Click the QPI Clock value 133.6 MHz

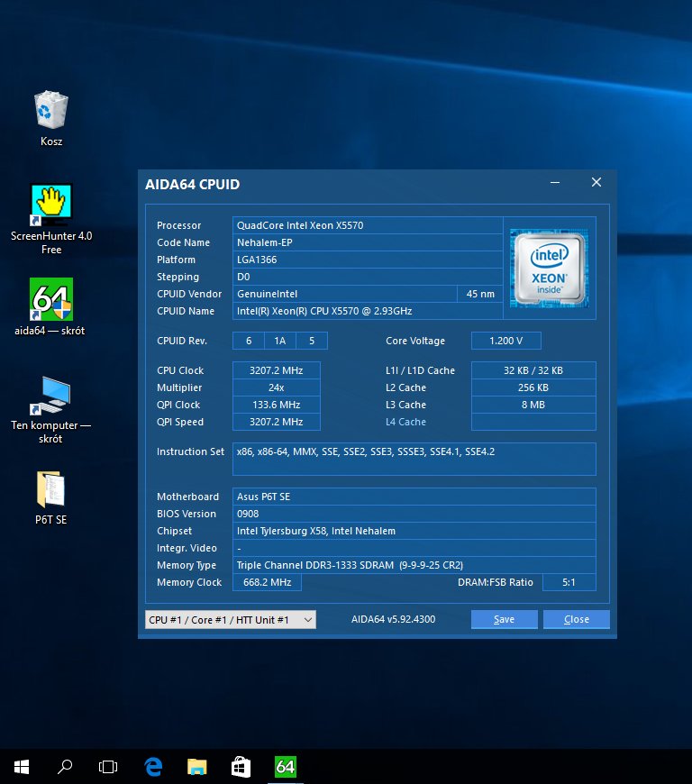click(x=277, y=405)
